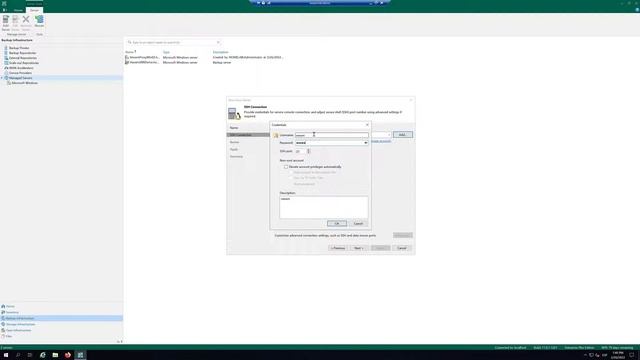
Task: Select Service Providers tree icon
Action: pyautogui.click(x=6, y=73)
